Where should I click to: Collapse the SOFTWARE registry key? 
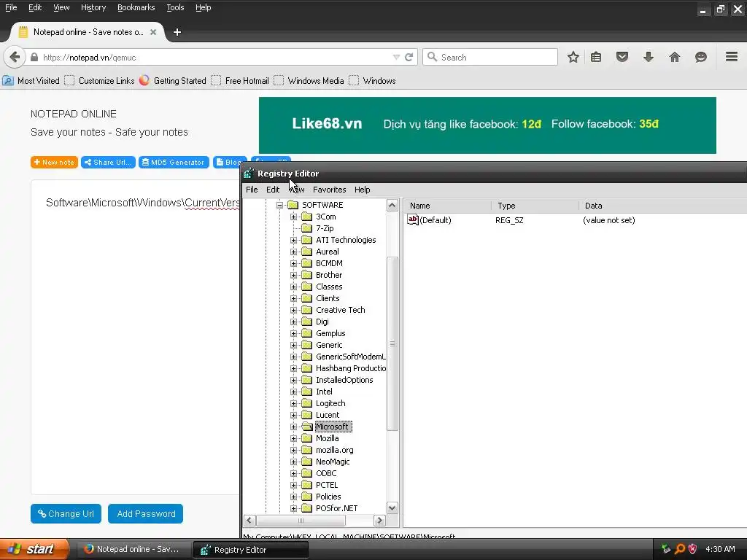tap(279, 205)
